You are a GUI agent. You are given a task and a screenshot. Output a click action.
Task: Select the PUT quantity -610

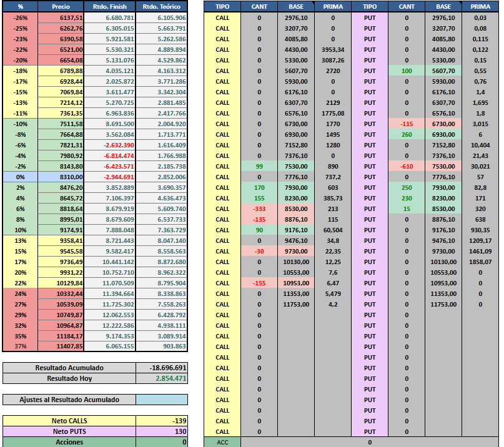[x=407, y=167]
